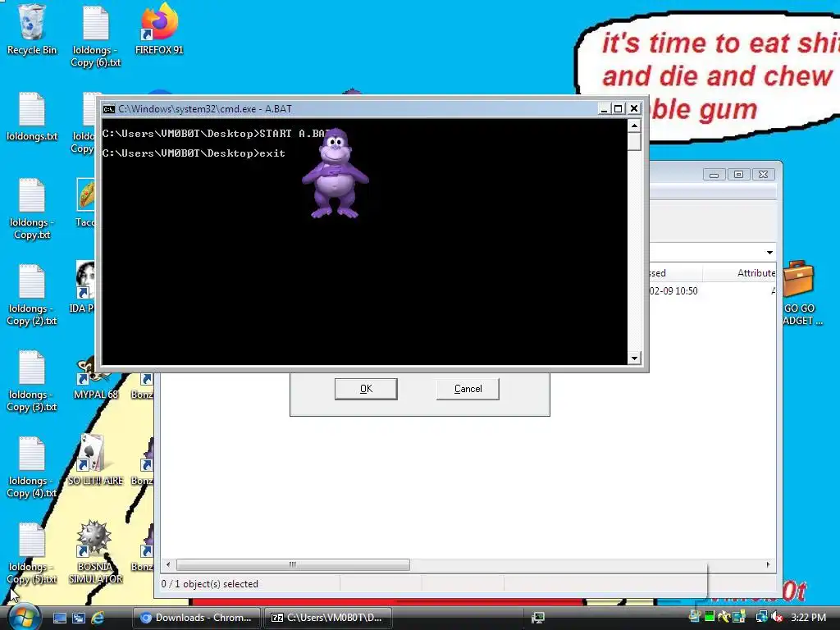Click the cmd window scroll down arrow
The image size is (840, 630).
[634, 358]
